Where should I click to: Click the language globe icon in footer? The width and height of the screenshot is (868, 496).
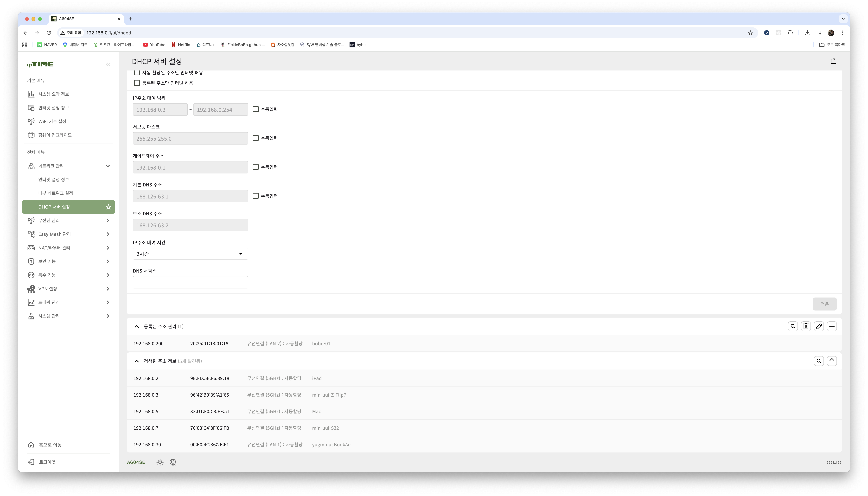173,462
